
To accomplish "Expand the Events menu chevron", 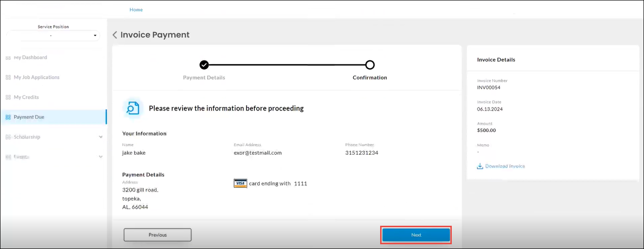I will coord(101,157).
